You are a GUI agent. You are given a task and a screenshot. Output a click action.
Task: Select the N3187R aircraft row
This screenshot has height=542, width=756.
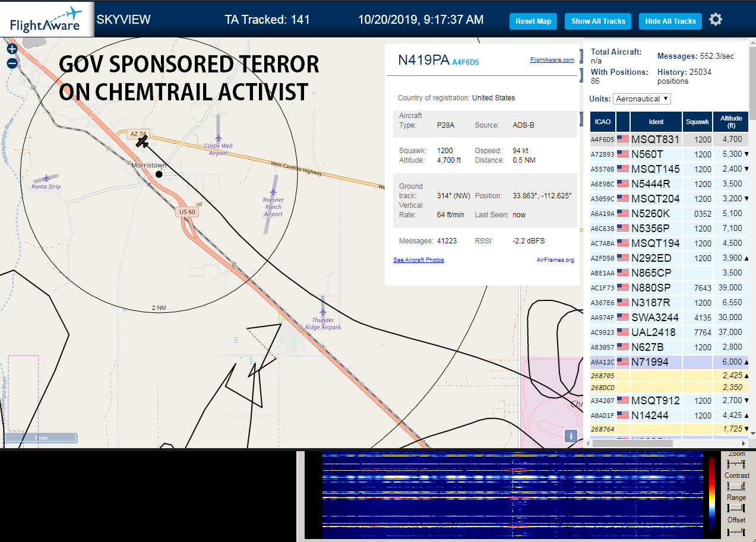coord(669,303)
